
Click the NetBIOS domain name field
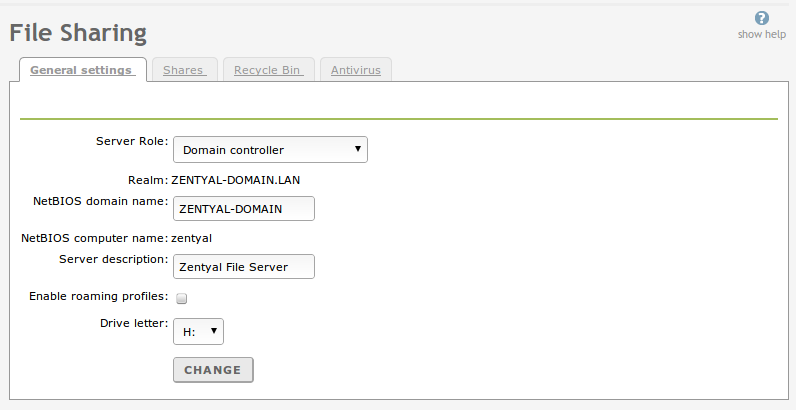pos(244,208)
